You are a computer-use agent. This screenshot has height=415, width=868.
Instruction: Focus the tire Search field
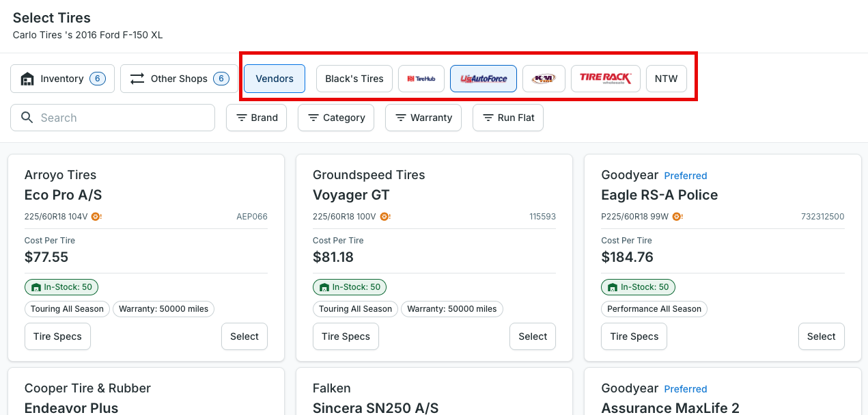click(113, 118)
